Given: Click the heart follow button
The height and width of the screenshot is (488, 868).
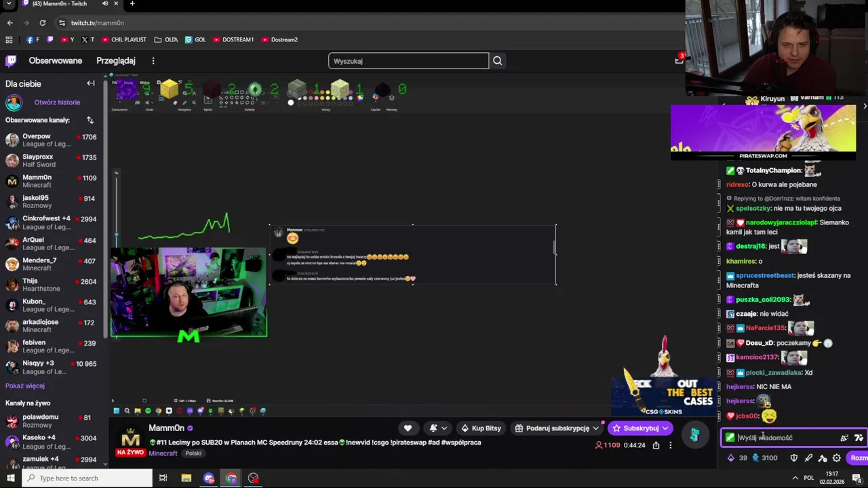Looking at the screenshot, I should pyautogui.click(x=408, y=428).
